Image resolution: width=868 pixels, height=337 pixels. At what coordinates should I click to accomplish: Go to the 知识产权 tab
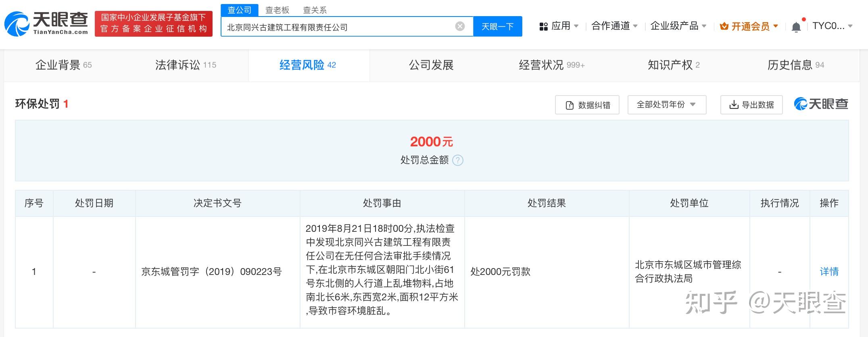(x=674, y=65)
